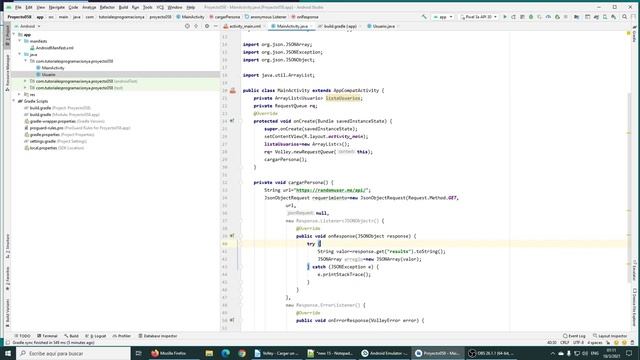This screenshot has width=640, height=360.
Task: Select AndroidManifest.xml in project tree
Action: pos(51,48)
